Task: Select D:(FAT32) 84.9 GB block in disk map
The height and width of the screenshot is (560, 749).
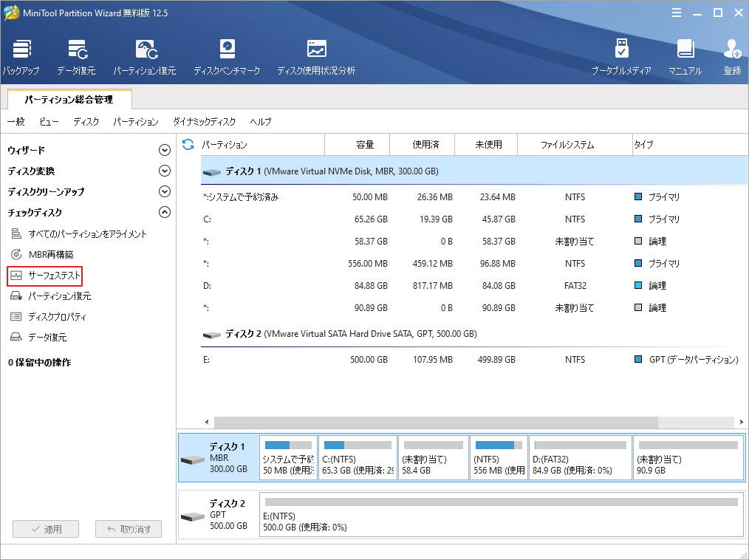Action: (x=581, y=458)
